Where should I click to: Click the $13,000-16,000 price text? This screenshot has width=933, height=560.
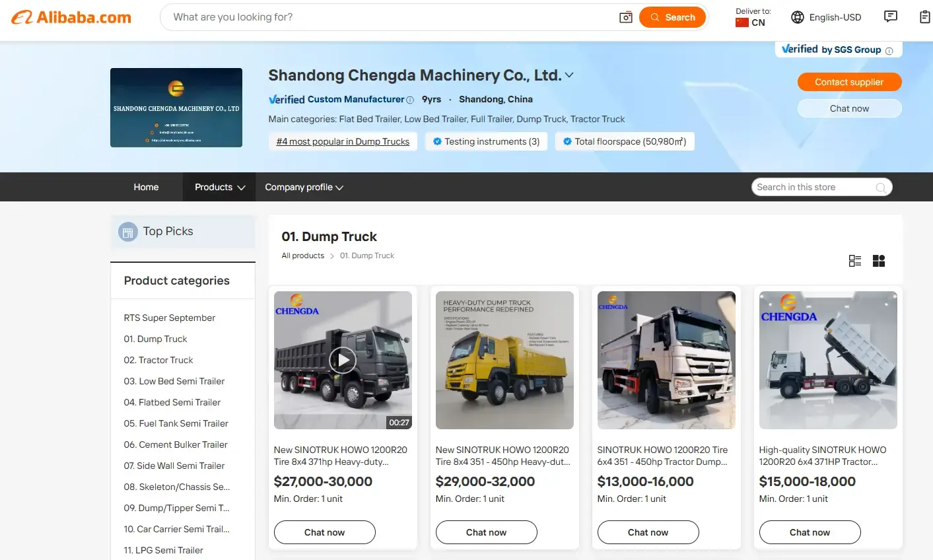pos(646,481)
